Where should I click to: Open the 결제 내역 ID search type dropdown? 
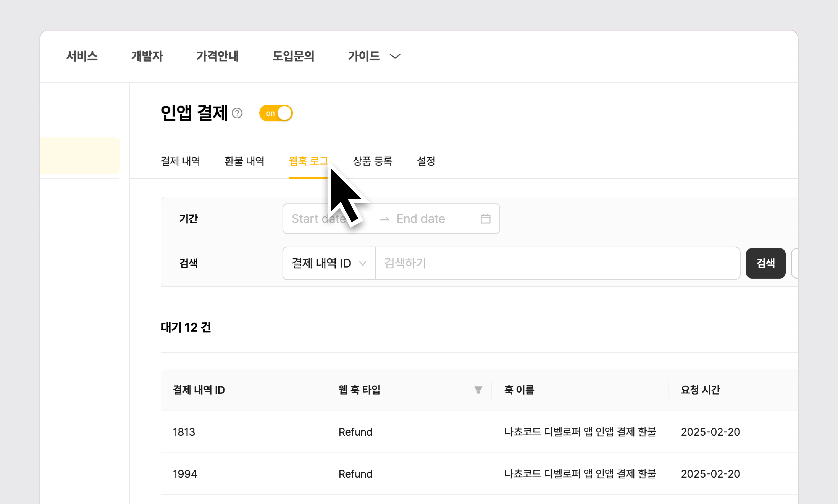click(329, 263)
